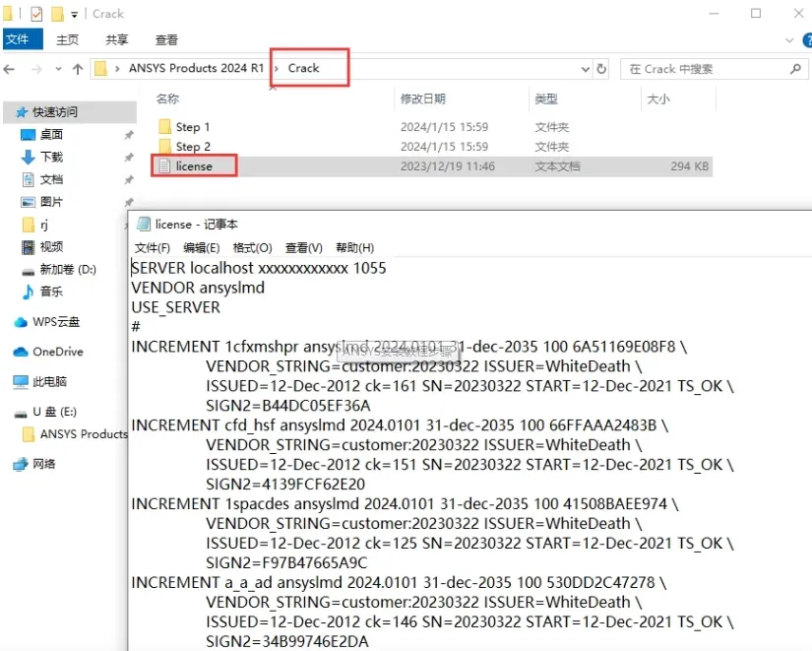Click the INCREMENT 1spacdes line
The image size is (812, 651).
pyautogui.click(x=405, y=504)
